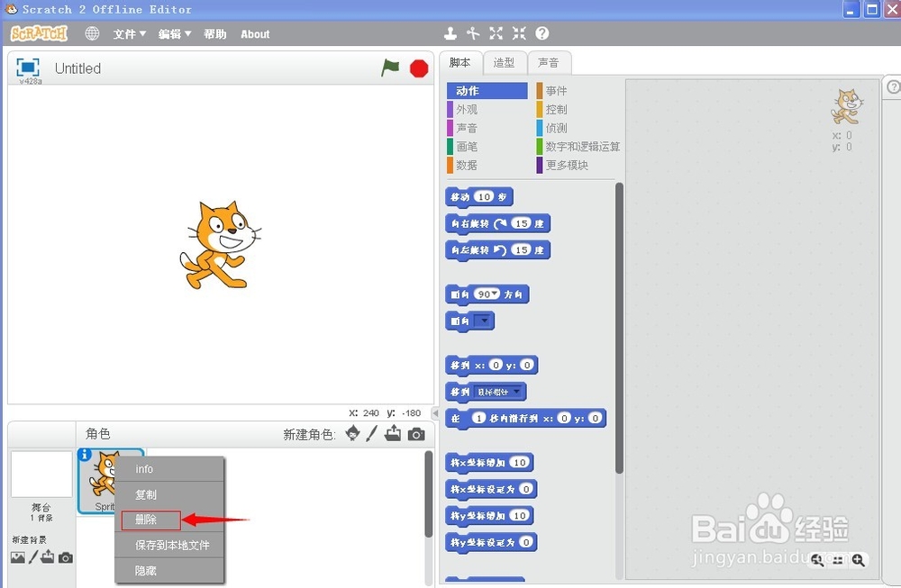The width and height of the screenshot is (901, 588).
Task: Select the duplicate stamp tool icon
Action: click(450, 33)
